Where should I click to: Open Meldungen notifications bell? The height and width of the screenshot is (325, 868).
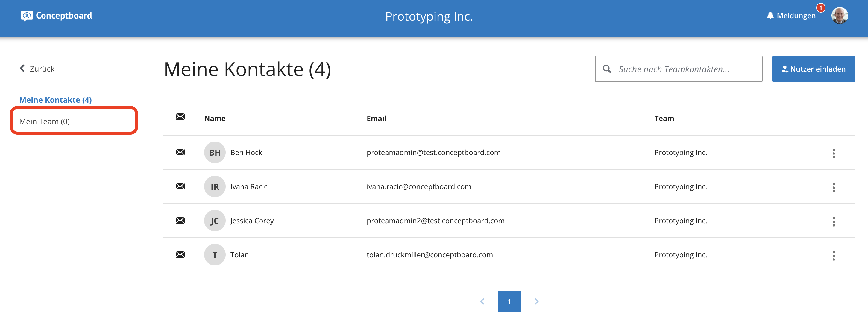[770, 16]
